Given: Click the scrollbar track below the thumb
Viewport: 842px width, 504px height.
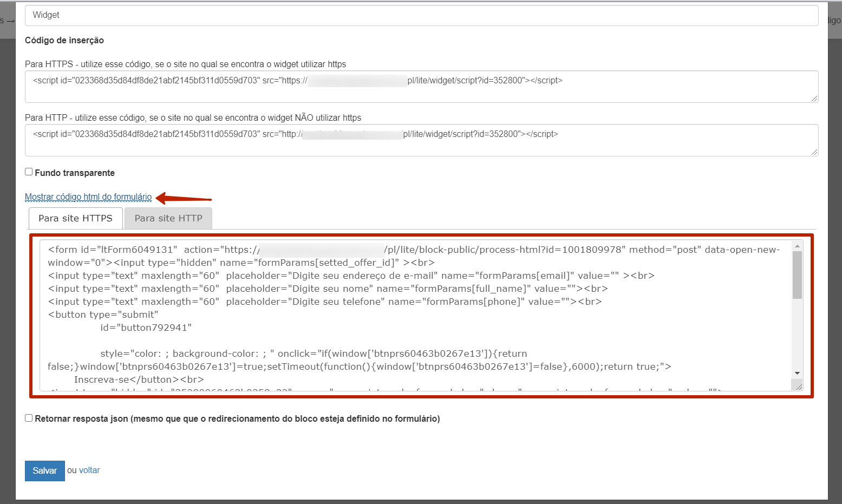Looking at the screenshot, I should [x=797, y=336].
